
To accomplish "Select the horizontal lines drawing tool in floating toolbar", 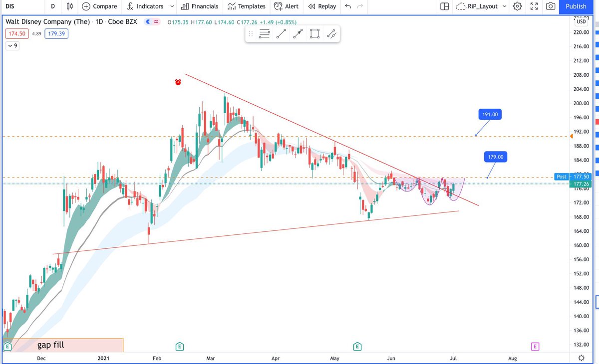I will 265,34.
